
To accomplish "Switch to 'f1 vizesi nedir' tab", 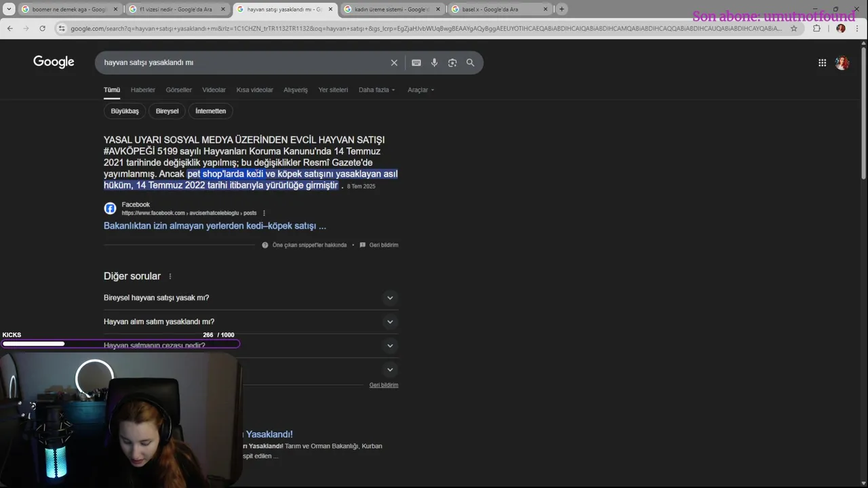I will click(176, 9).
